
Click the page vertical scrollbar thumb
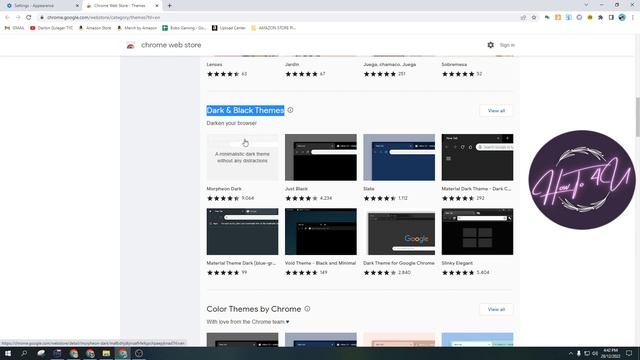(637, 117)
